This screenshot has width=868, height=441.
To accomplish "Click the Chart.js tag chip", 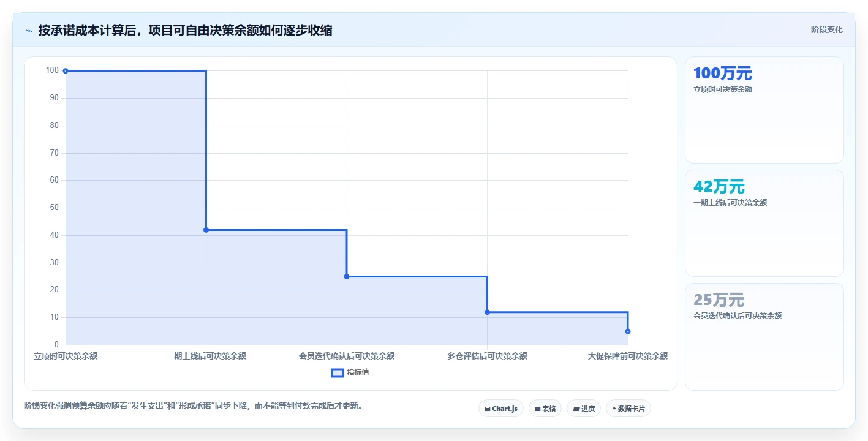I will click(x=501, y=409).
